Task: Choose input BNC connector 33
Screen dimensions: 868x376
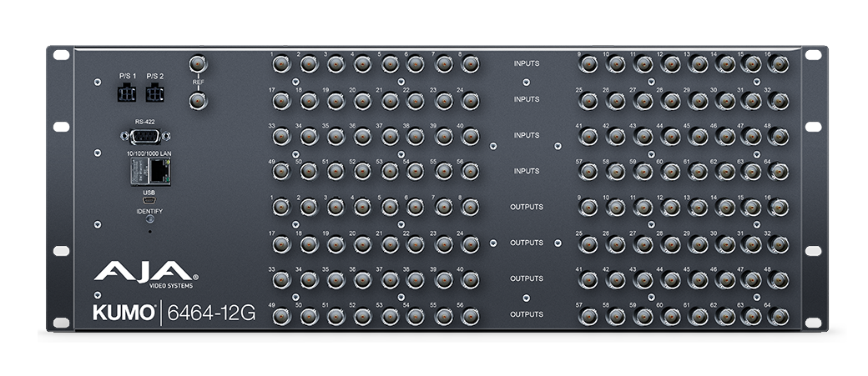Action: [281, 136]
